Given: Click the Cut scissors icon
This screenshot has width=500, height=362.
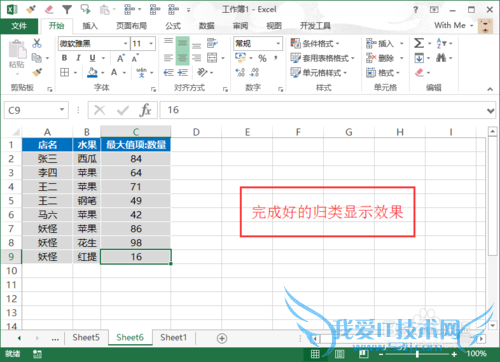Looking at the screenshot, I should [x=37, y=43].
